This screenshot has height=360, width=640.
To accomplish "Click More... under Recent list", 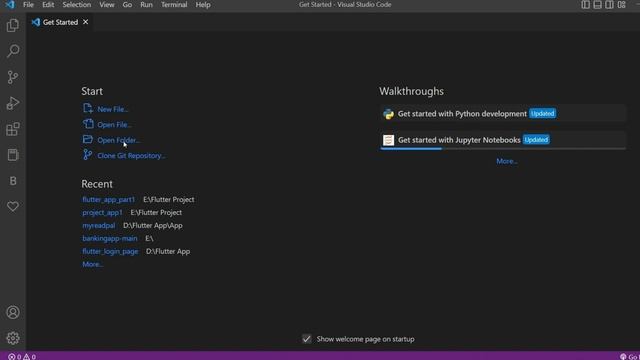I will pyautogui.click(x=93, y=264).
